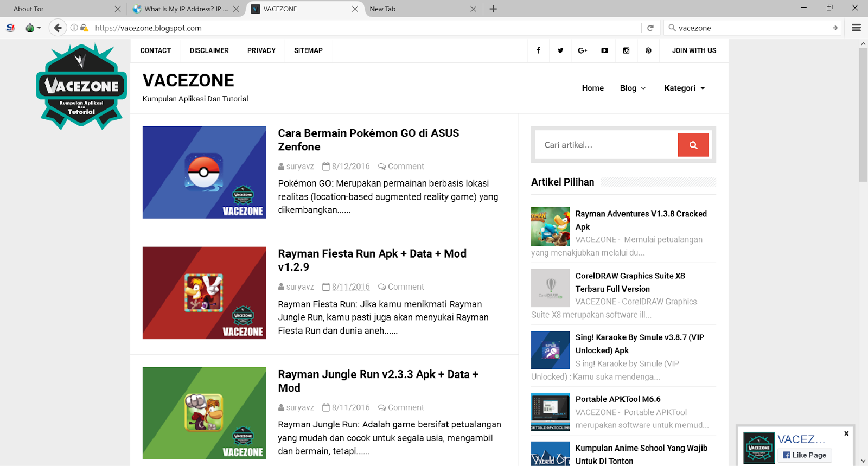This screenshot has height=466, width=868.
Task: Open the PRIVACY menu item
Action: pos(261,50)
